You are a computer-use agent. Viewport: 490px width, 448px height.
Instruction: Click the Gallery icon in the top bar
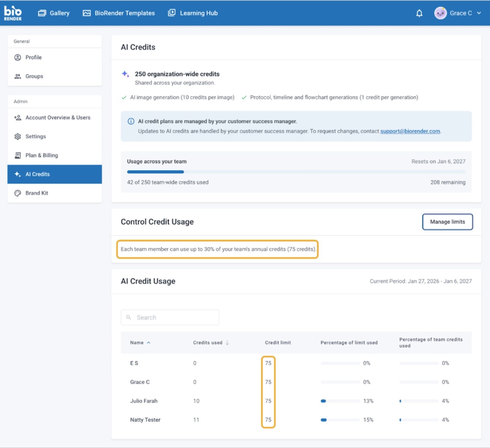coord(42,13)
